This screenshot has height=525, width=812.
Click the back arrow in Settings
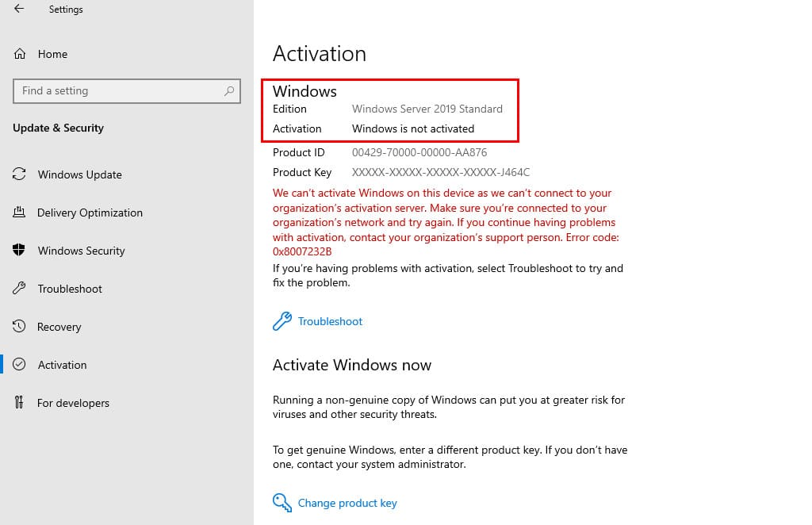19,8
